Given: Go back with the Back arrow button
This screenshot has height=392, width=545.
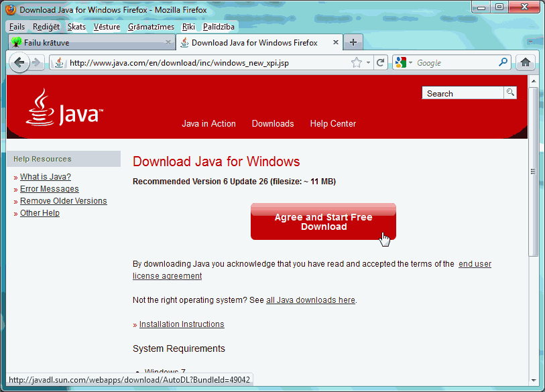Looking at the screenshot, I should click(19, 63).
